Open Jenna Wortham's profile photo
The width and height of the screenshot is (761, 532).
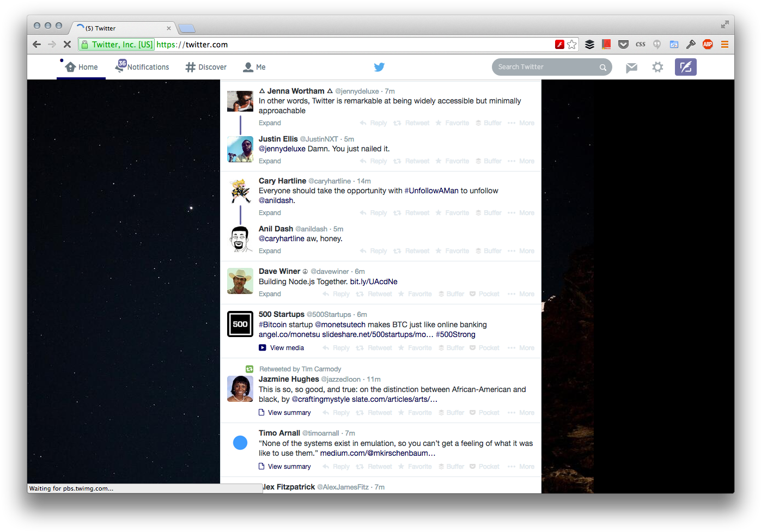coord(240,101)
